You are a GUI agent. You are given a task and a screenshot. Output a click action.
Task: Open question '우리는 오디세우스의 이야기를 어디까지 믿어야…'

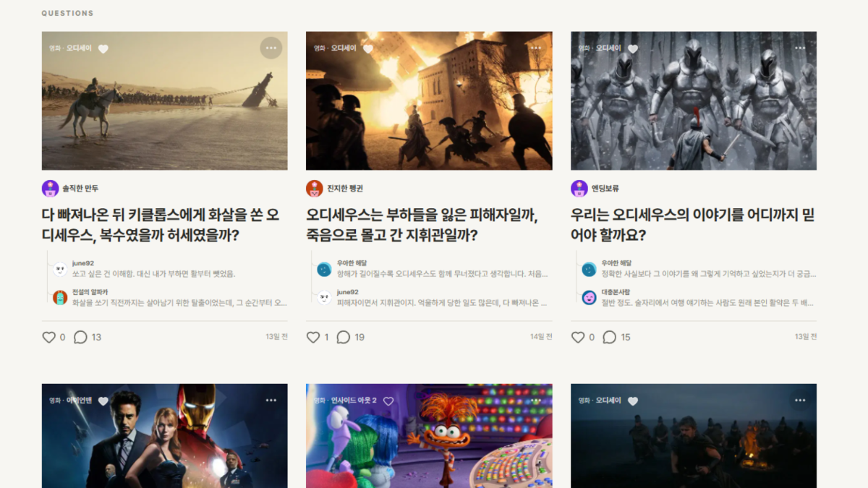693,225
